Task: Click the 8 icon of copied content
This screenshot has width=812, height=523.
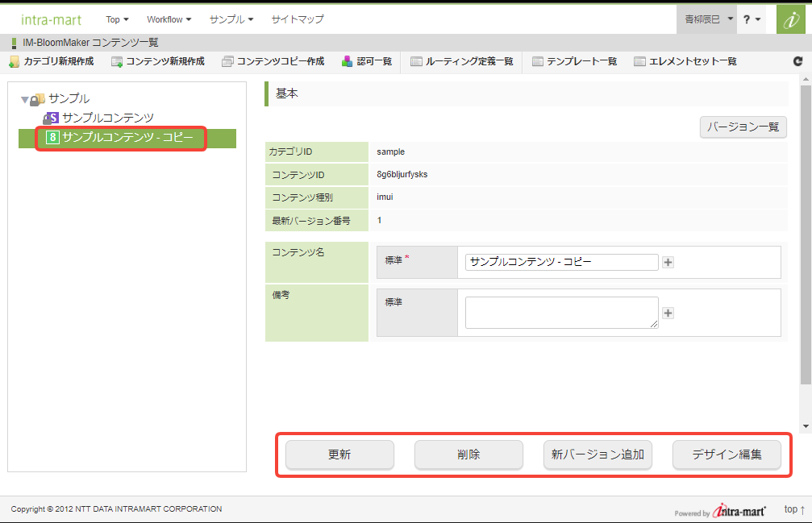Action: [52, 137]
